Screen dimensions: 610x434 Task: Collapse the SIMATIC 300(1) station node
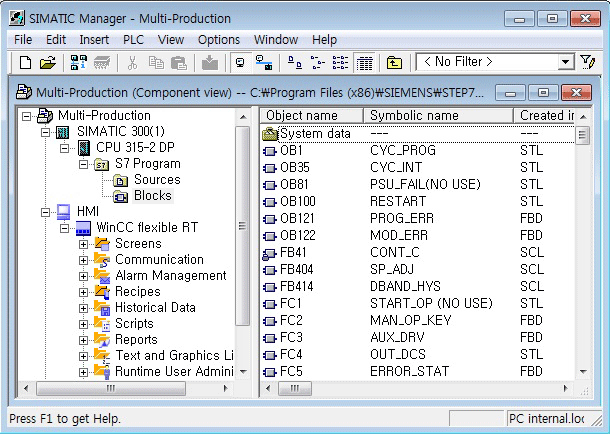coord(45,132)
